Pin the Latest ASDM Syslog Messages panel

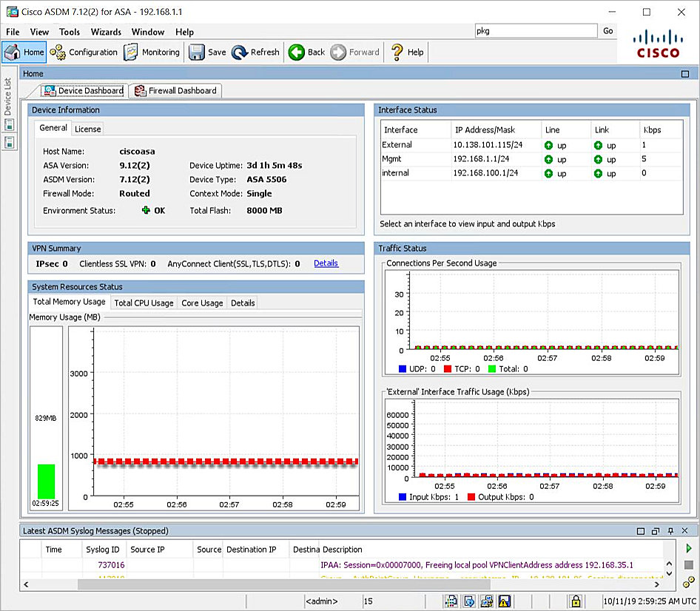pyautogui.click(x=670, y=530)
